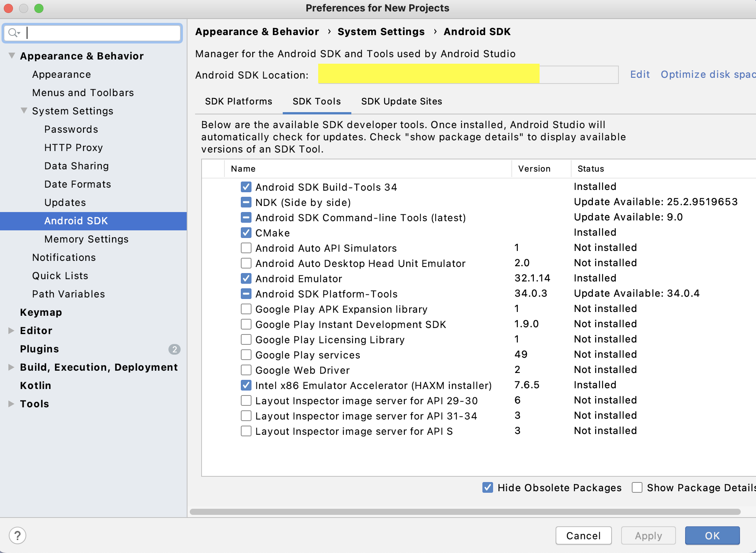
Task: Toggle Android SDK Platform-Tools partial checkbox
Action: pyautogui.click(x=246, y=294)
